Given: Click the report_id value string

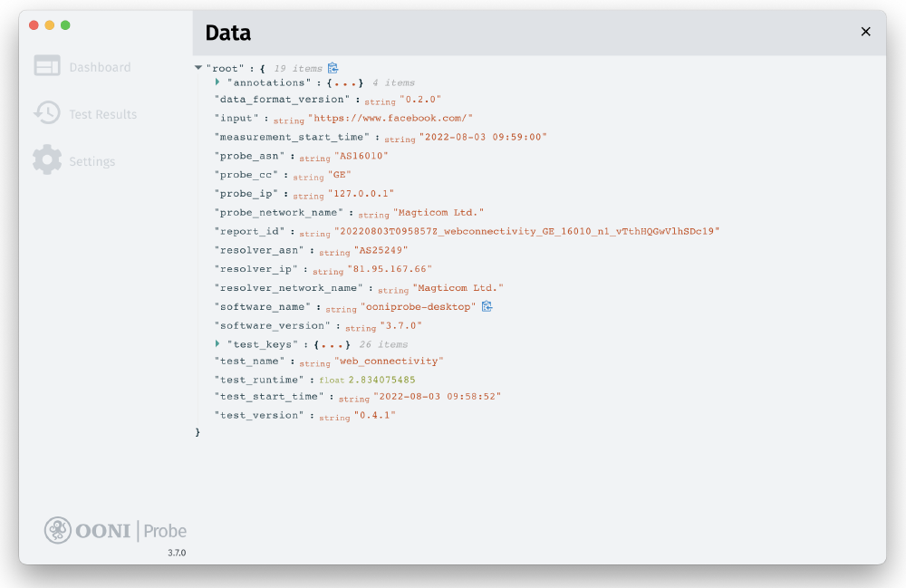Looking at the screenshot, I should point(530,231).
